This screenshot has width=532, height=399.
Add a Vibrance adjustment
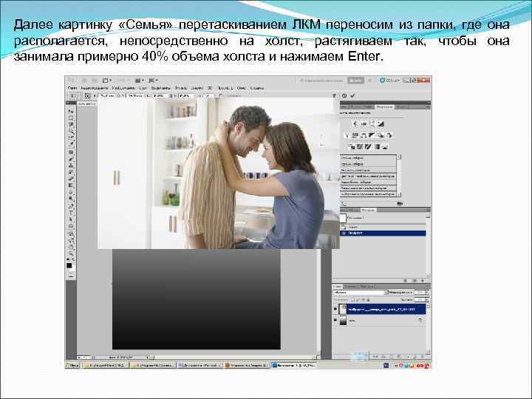[x=347, y=135]
